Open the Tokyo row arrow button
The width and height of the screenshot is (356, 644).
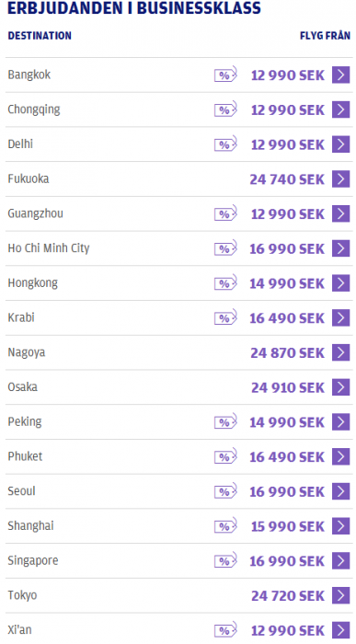point(340,595)
